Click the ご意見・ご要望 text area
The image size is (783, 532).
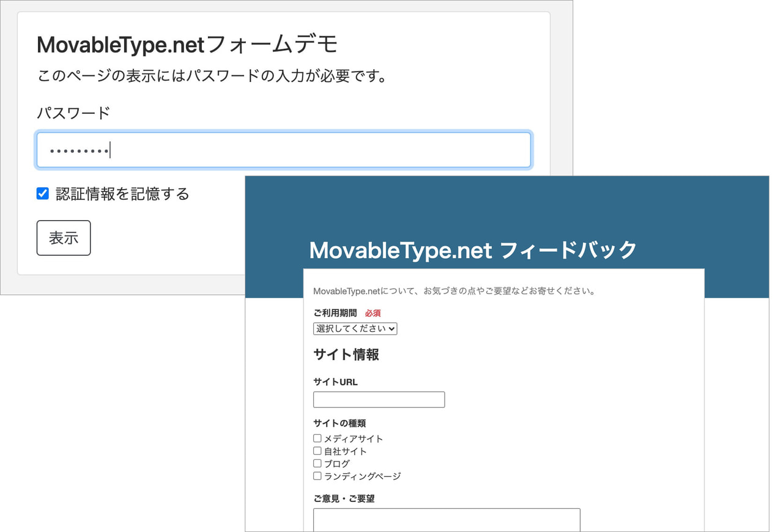point(447,520)
